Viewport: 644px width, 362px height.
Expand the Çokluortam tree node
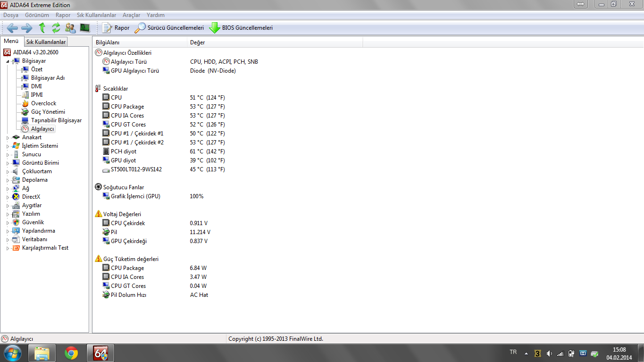8,171
